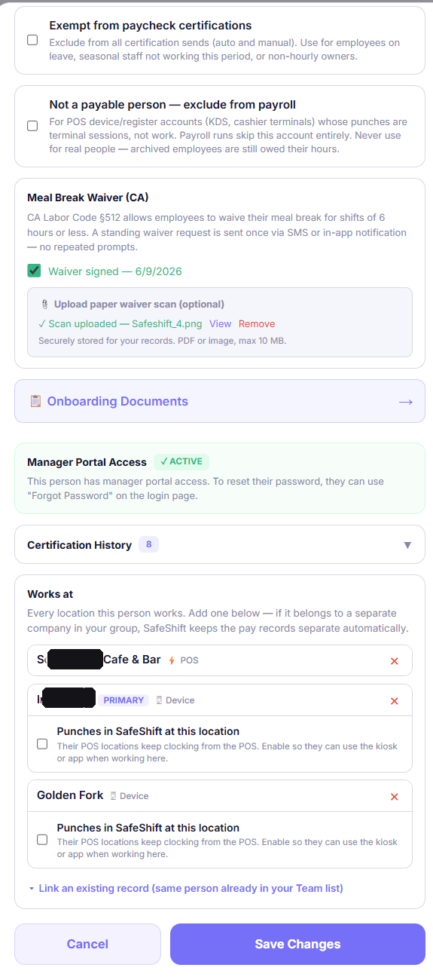Click the Waiver signed — 6/9/2026 text
Viewport: 433px width, 980px height.
coord(114,271)
